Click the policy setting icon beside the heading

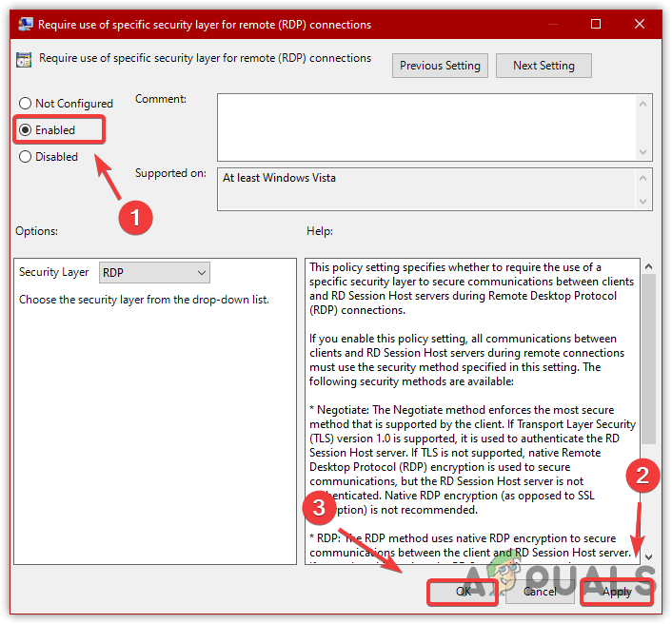click(x=24, y=60)
